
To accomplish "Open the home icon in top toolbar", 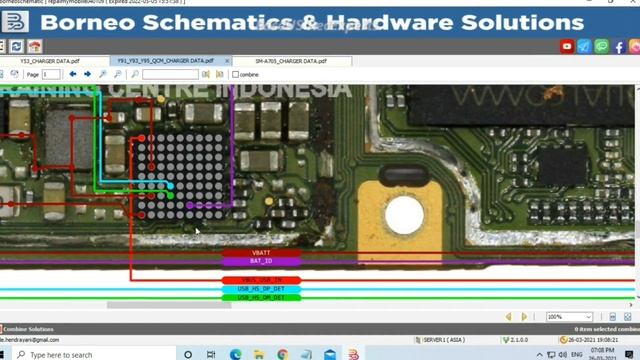I will pos(35,47).
